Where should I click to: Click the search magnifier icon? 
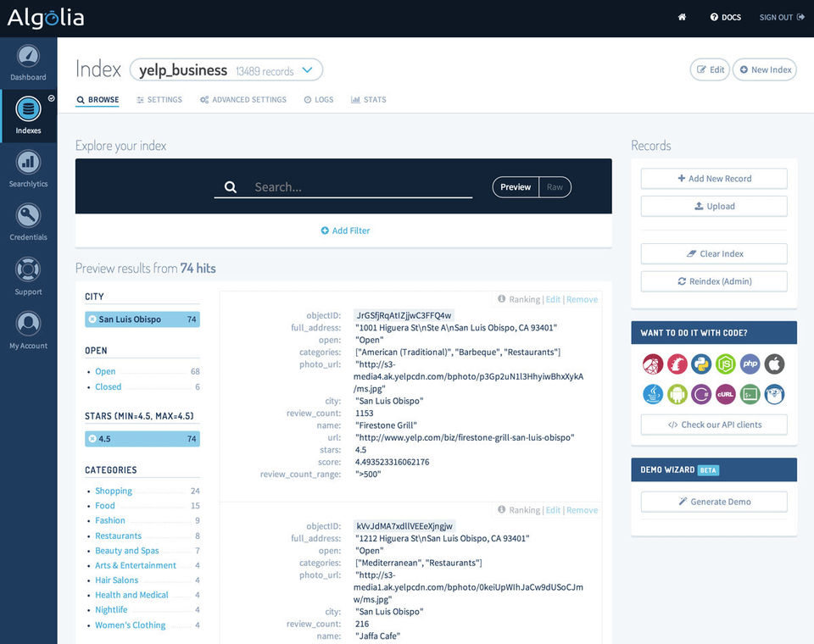tap(231, 187)
